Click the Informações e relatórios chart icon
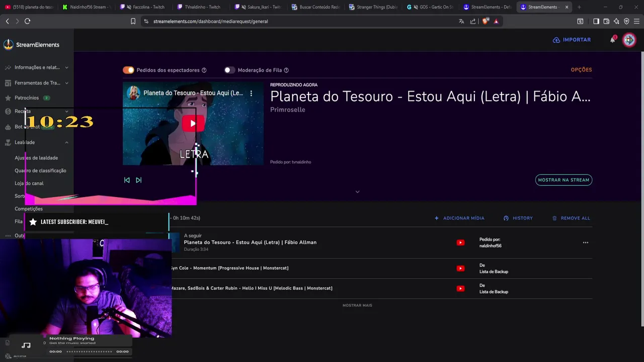644x362 pixels. tap(8, 67)
